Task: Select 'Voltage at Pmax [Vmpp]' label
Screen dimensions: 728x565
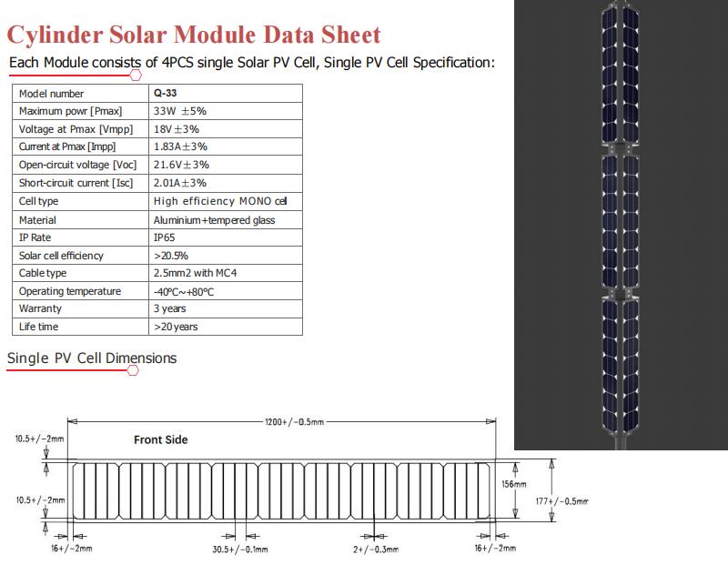Action: point(76,129)
